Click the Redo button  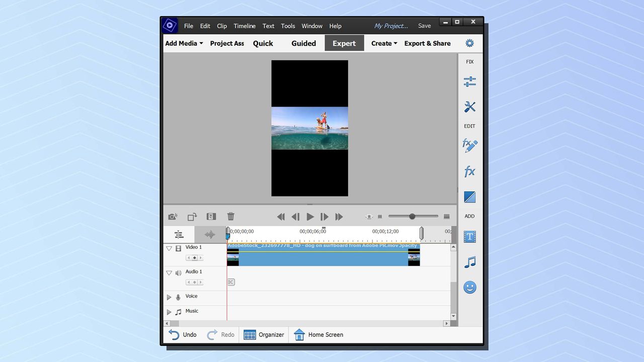click(x=221, y=335)
